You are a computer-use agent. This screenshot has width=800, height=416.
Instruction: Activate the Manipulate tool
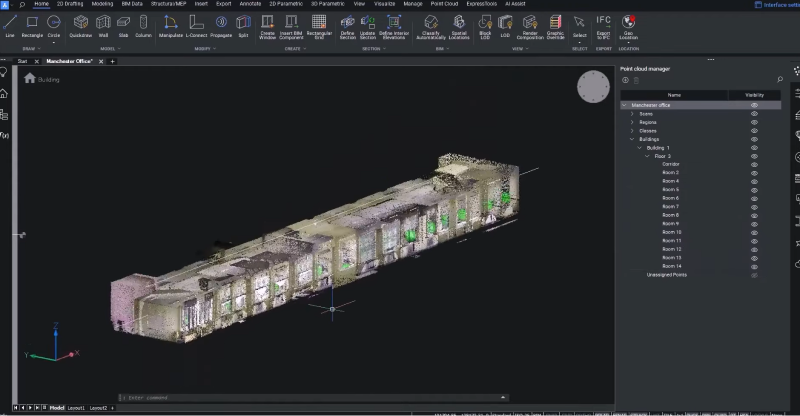pyautogui.click(x=171, y=24)
